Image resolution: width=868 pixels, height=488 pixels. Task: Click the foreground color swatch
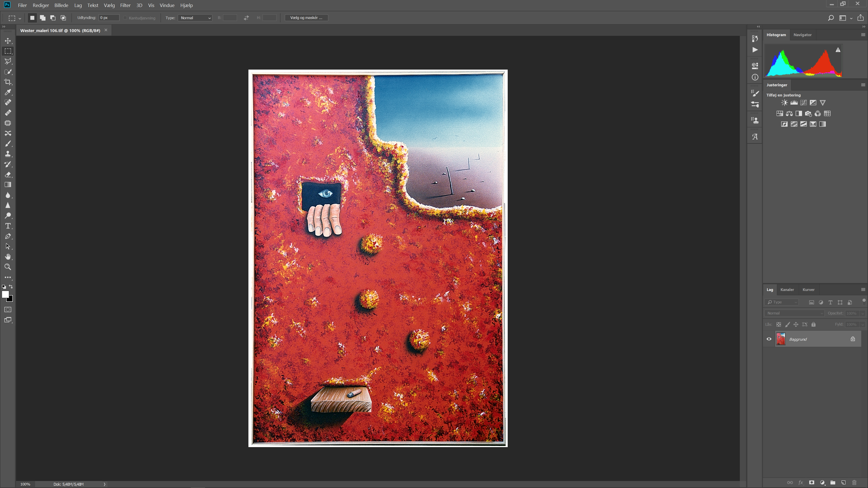(5, 294)
